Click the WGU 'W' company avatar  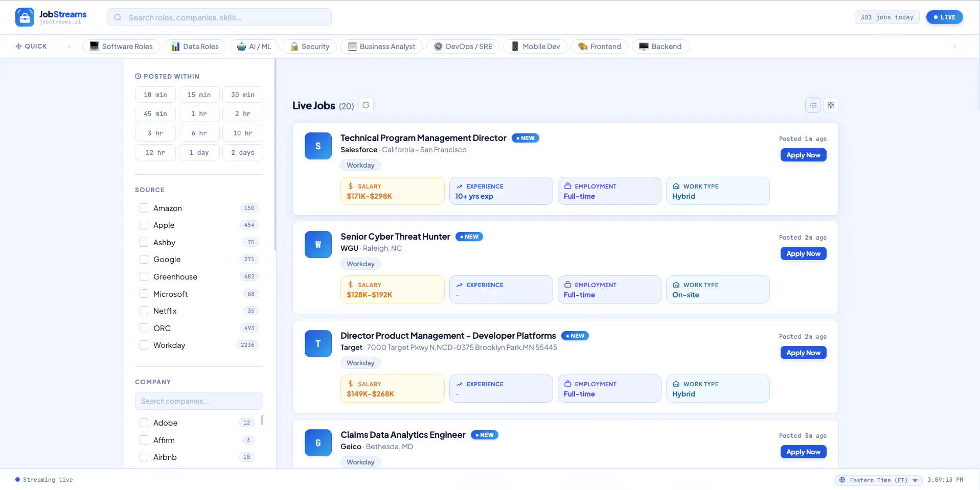pos(318,245)
